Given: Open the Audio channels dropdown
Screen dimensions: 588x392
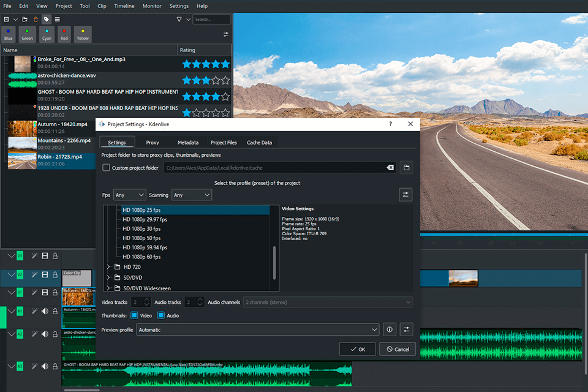Looking at the screenshot, I should pyautogui.click(x=328, y=303).
